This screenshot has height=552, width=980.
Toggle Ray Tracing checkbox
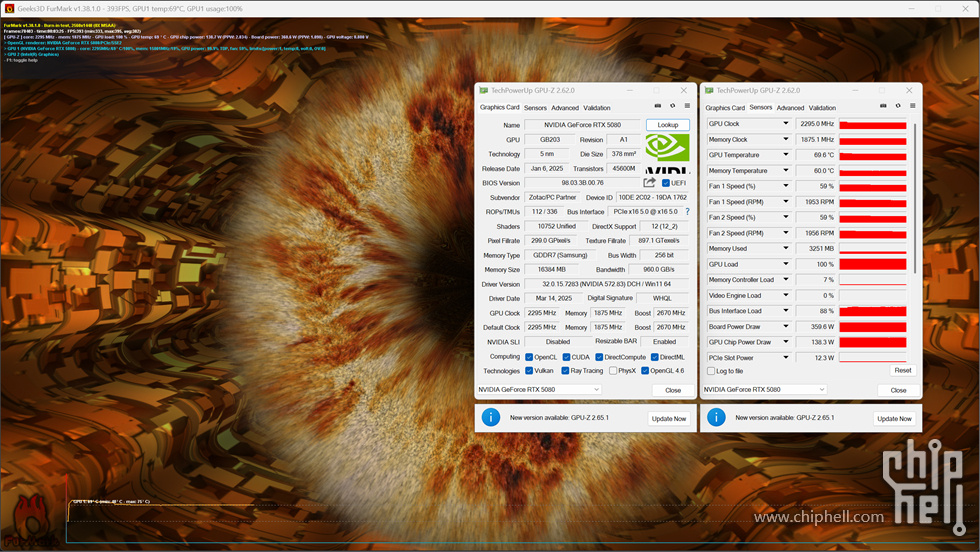565,371
